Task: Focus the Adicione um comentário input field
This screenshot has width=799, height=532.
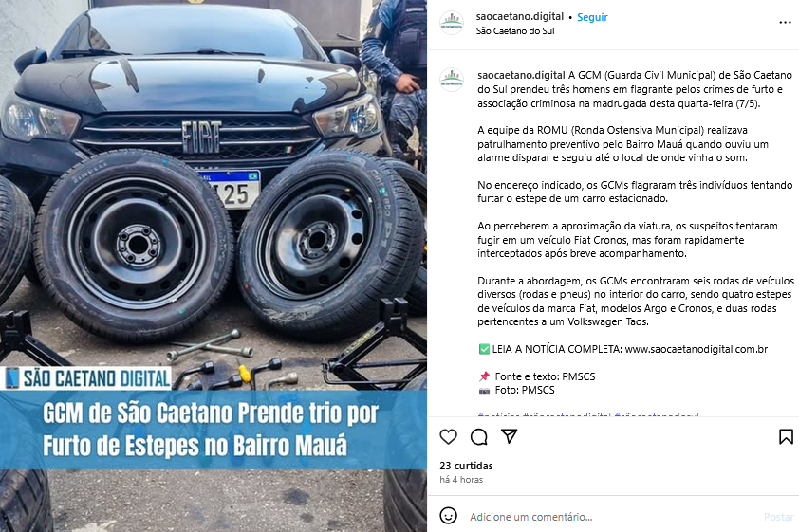Action: click(x=611, y=517)
